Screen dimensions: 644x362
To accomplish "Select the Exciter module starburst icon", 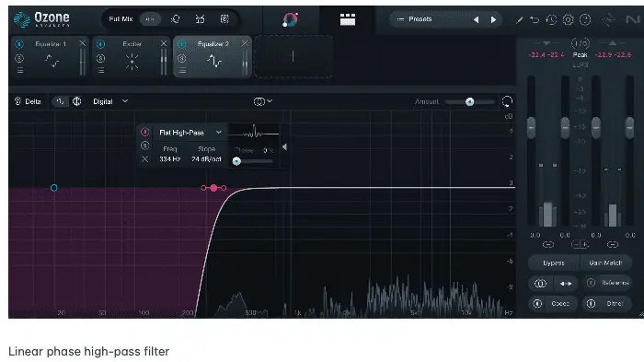I will pos(132,62).
